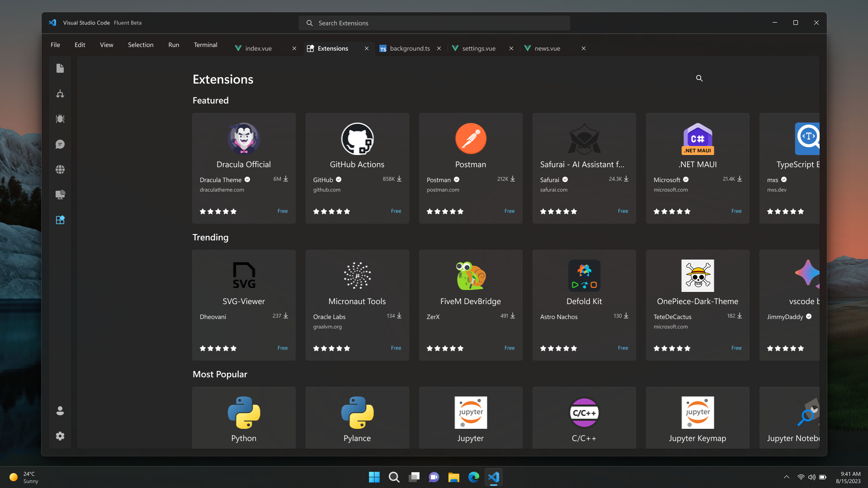The width and height of the screenshot is (868, 488).
Task: Open the Accounts person icon
Action: [60, 411]
